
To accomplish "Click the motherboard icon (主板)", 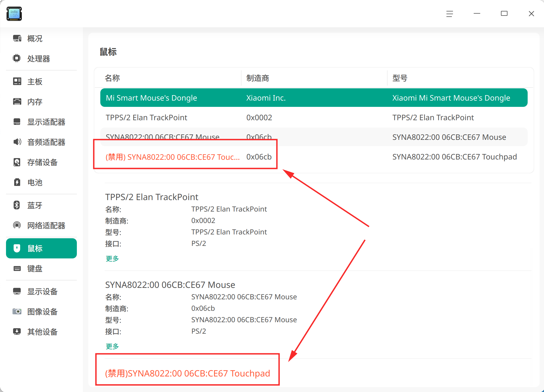I will click(17, 81).
